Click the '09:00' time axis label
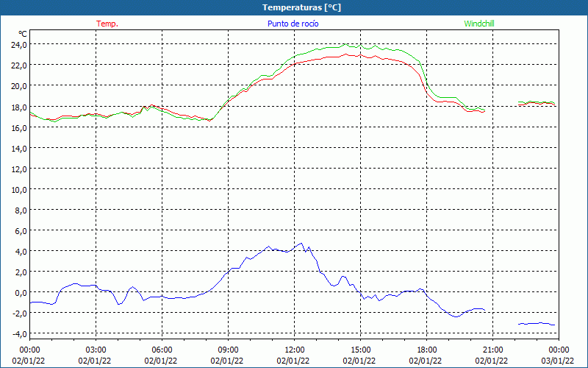The image size is (588, 368). pos(229,350)
